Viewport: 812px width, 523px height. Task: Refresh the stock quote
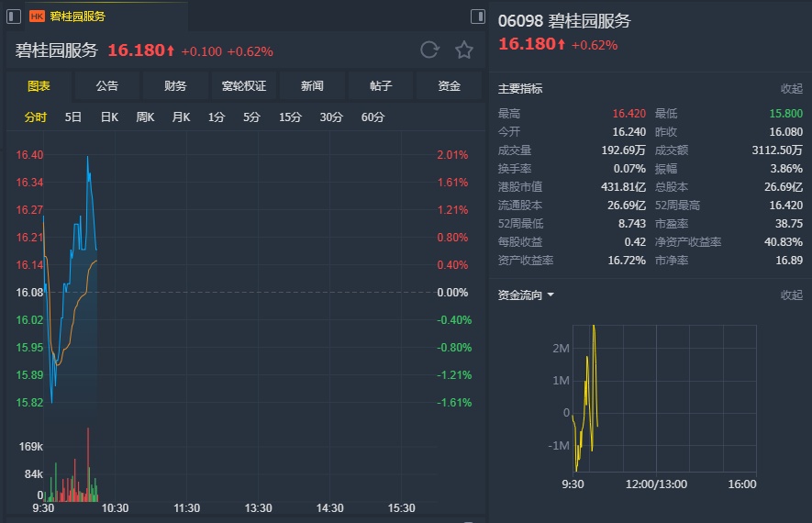[x=429, y=50]
